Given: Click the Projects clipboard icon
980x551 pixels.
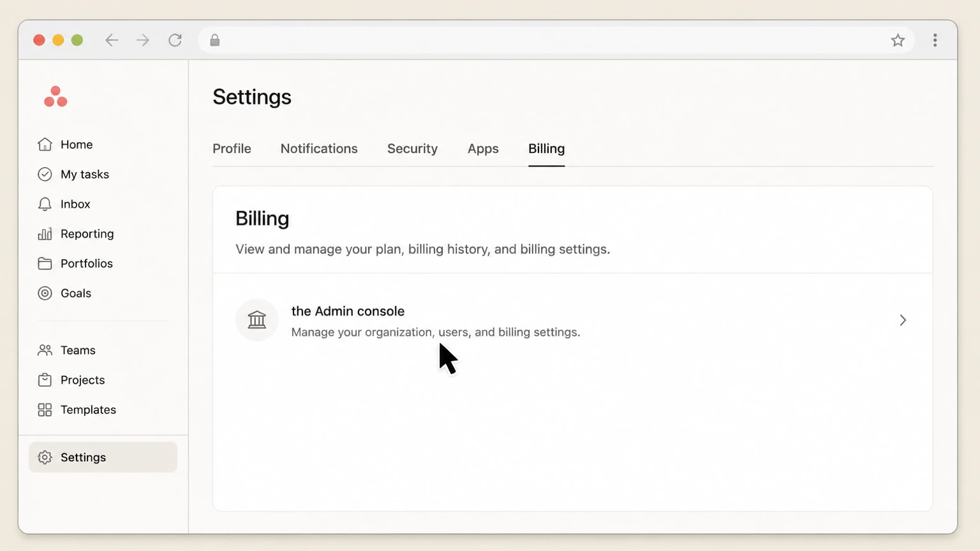Looking at the screenshot, I should [45, 380].
